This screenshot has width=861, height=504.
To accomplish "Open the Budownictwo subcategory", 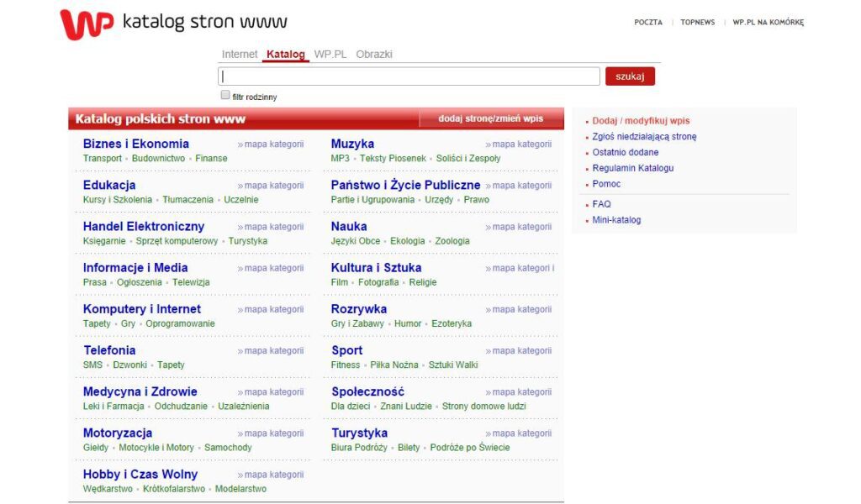I will point(158,158).
